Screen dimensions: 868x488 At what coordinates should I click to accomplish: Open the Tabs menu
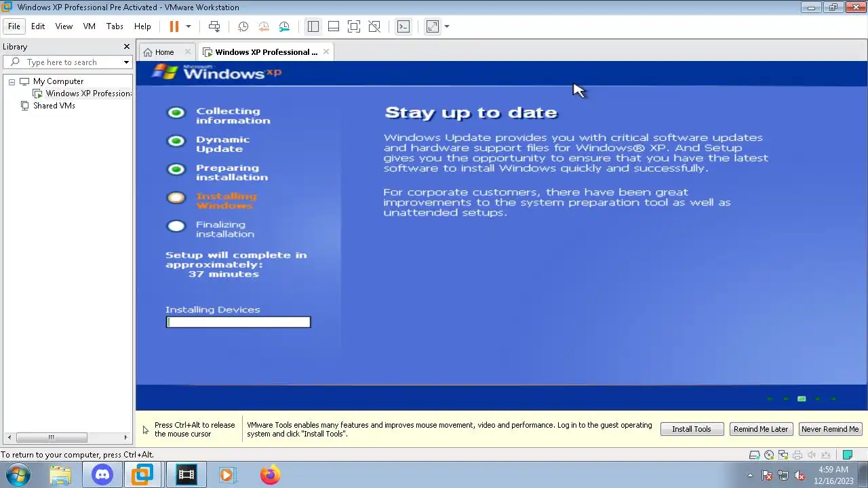point(115,26)
